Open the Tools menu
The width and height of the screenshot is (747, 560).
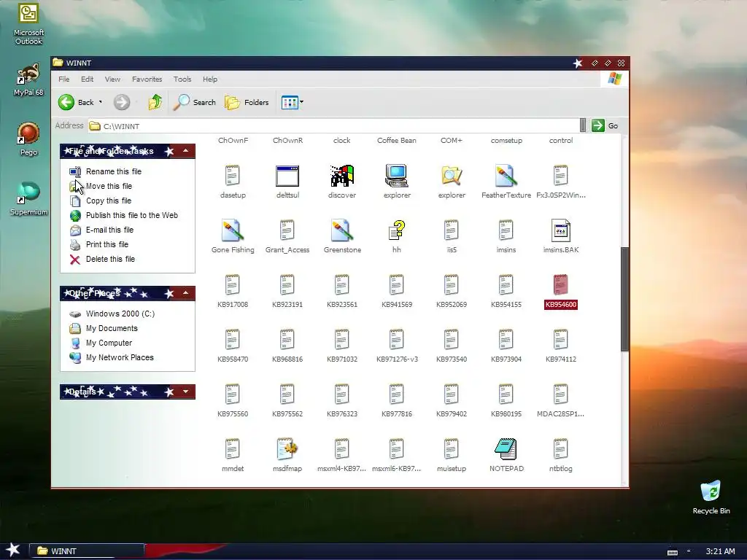click(x=182, y=79)
